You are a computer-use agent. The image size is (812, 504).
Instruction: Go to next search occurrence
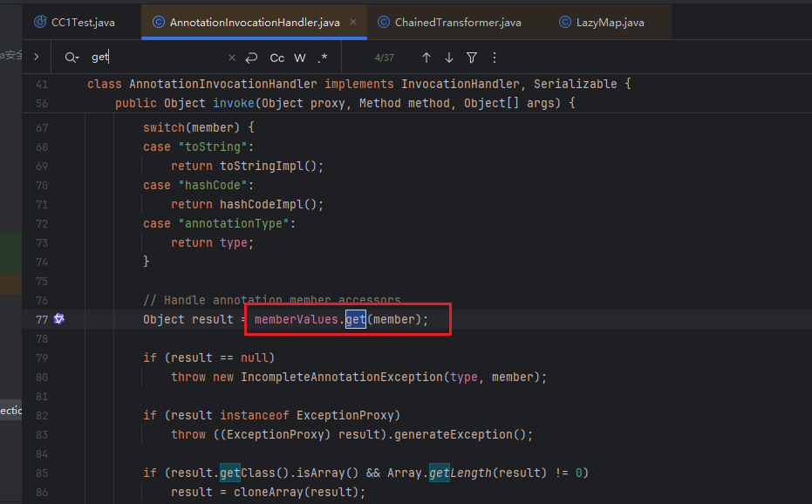point(449,58)
